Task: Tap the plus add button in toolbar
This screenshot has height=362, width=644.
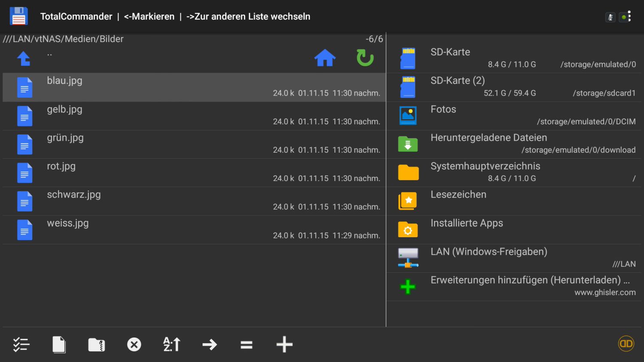Action: click(284, 344)
